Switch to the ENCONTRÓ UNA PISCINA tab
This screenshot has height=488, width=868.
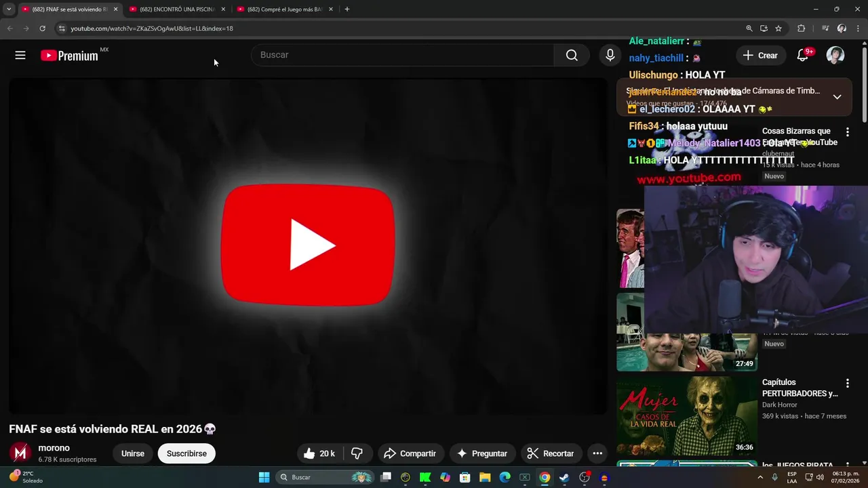point(176,9)
